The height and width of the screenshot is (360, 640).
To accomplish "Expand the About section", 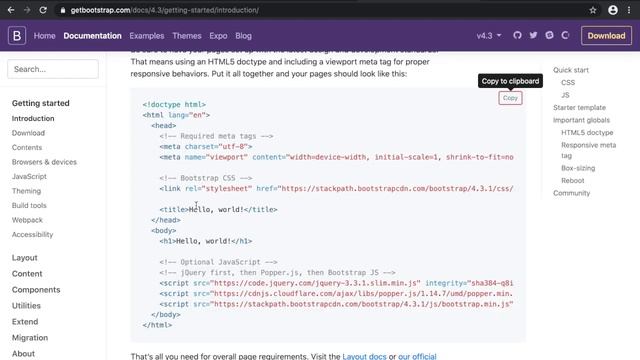I will pos(23,353).
